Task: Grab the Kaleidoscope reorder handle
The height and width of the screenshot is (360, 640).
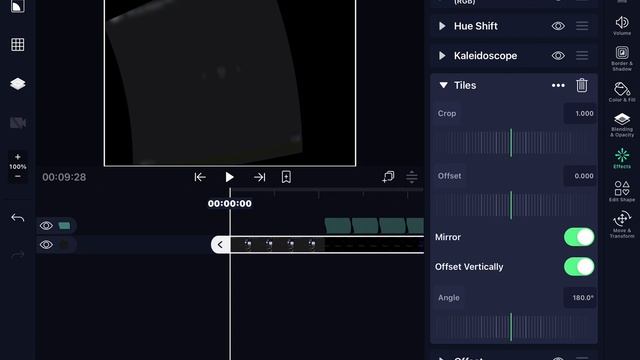Action: 582,56
